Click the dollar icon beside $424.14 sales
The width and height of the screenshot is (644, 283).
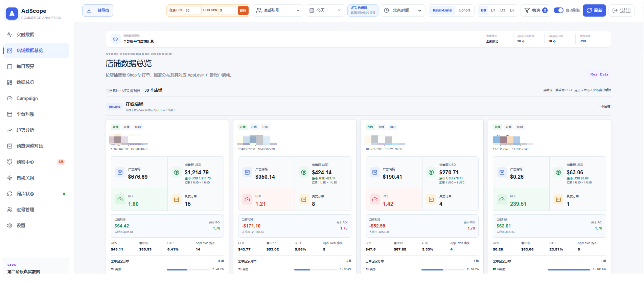[x=304, y=172]
